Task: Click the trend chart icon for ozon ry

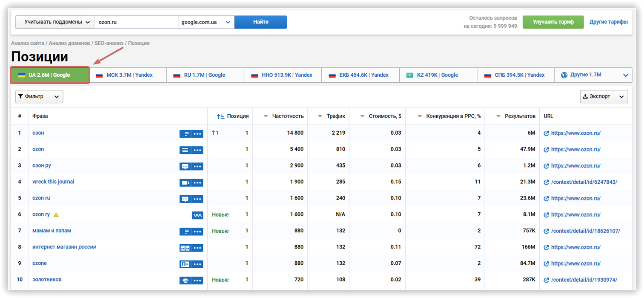Action: (x=197, y=215)
